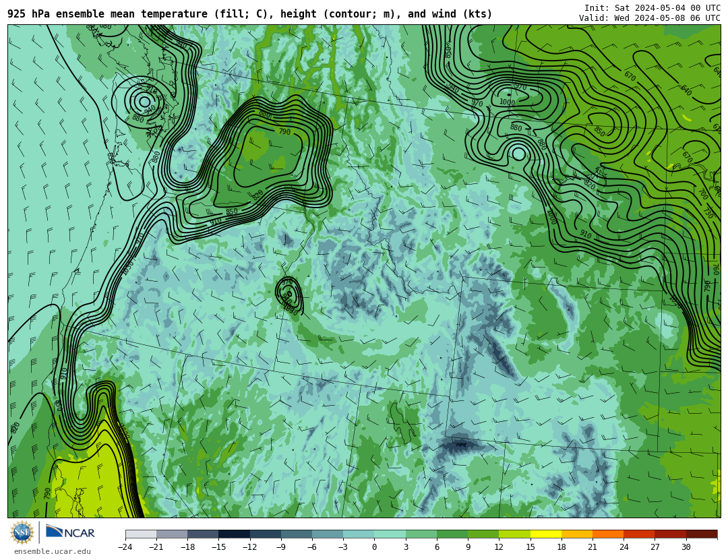
Task: Pick the dark blue -12 to -9 colorbar swatch
Action: pyautogui.click(x=266, y=534)
